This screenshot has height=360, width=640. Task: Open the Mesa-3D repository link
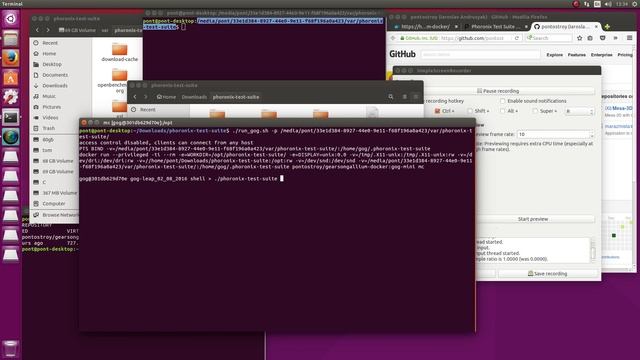point(619,108)
